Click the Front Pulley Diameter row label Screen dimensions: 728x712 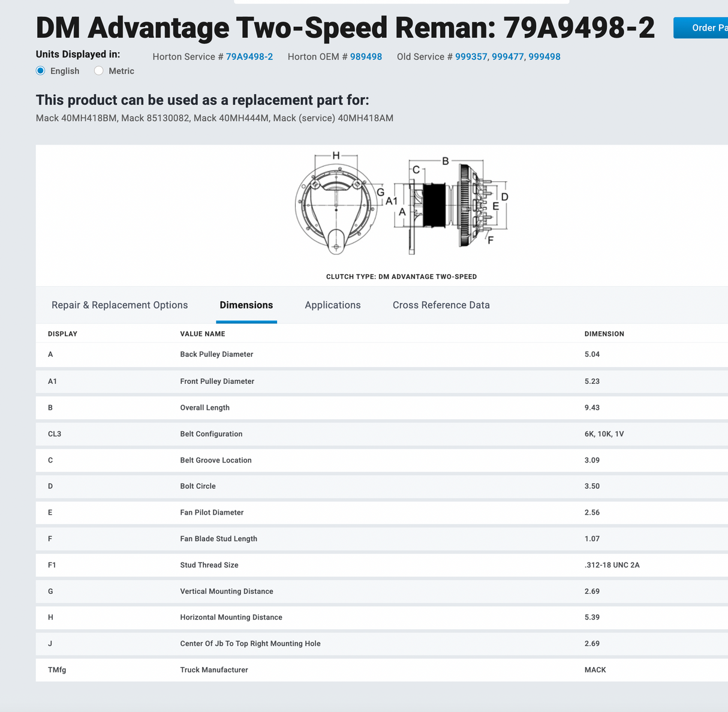point(217,381)
